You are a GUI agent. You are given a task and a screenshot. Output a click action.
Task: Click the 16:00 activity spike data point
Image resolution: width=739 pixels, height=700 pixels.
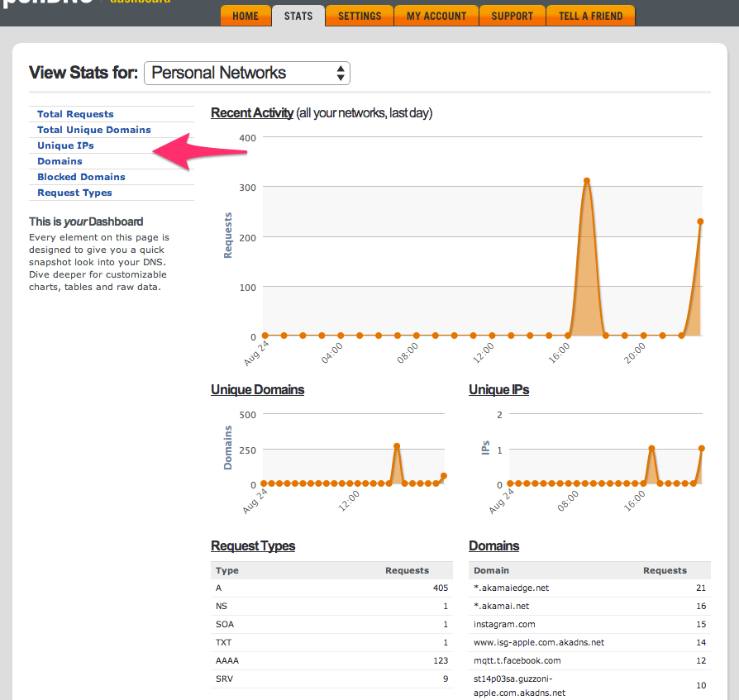(x=587, y=179)
